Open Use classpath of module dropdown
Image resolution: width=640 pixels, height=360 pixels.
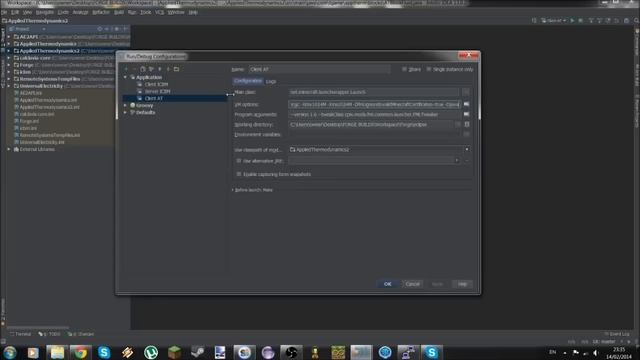(x=467, y=149)
